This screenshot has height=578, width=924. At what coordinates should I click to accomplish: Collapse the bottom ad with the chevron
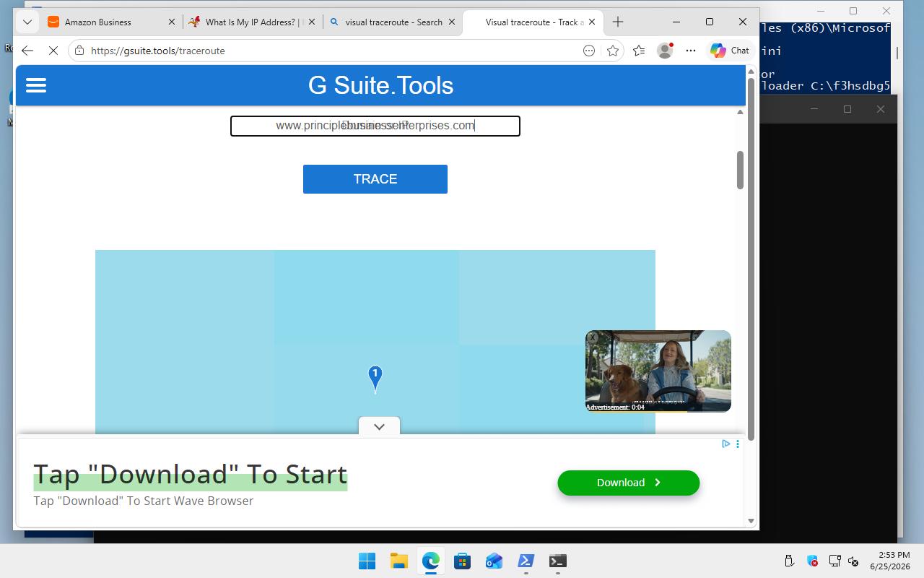pos(379,426)
